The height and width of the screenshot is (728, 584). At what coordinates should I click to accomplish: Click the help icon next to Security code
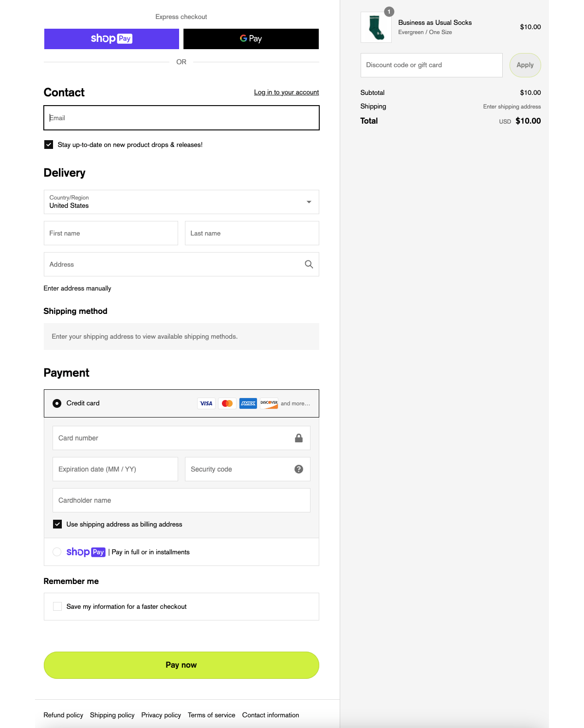297,469
